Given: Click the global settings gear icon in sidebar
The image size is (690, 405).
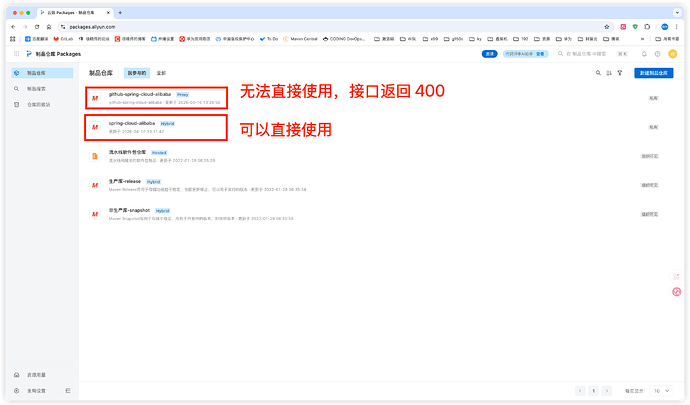Looking at the screenshot, I should click(17, 390).
